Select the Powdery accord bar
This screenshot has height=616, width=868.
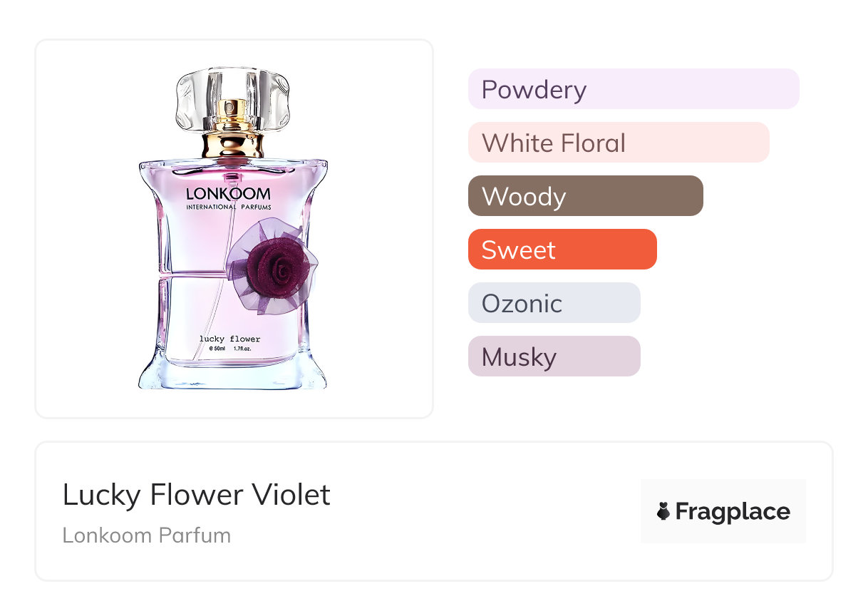point(633,89)
